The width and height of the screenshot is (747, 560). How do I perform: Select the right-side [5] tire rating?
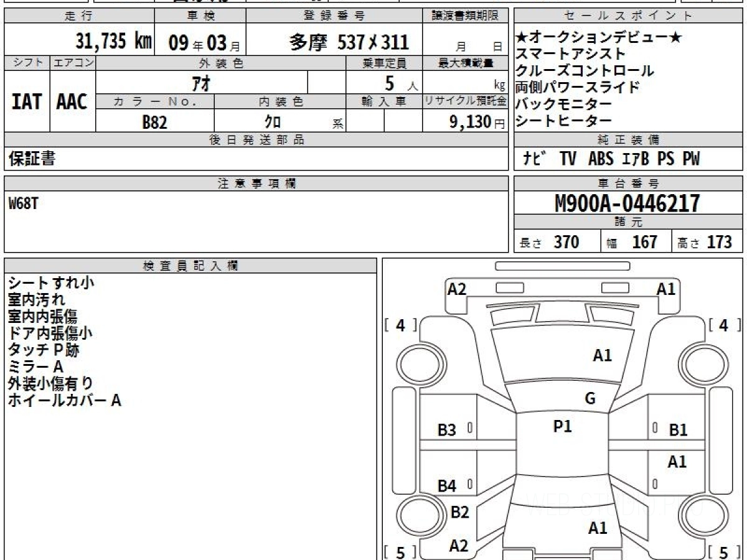(x=725, y=552)
